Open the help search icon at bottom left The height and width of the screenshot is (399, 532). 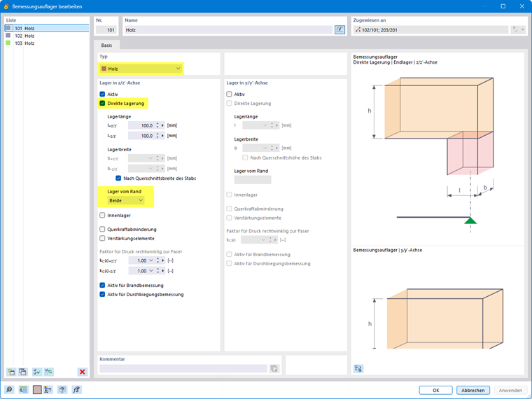[x=9, y=390]
